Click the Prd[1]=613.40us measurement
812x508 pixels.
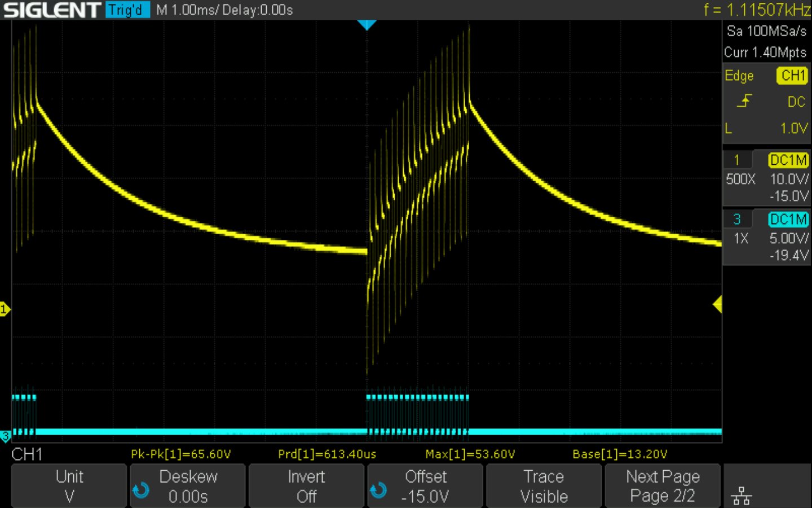327,454
